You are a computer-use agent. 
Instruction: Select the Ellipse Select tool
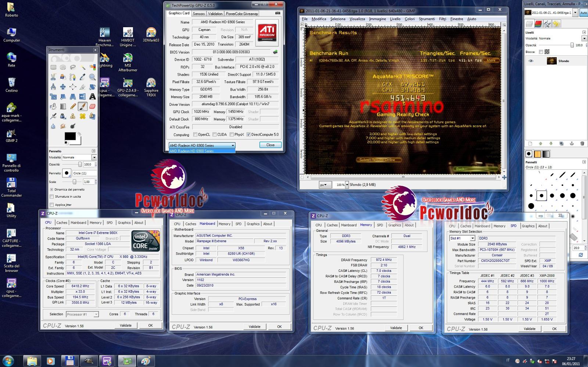[63, 67]
